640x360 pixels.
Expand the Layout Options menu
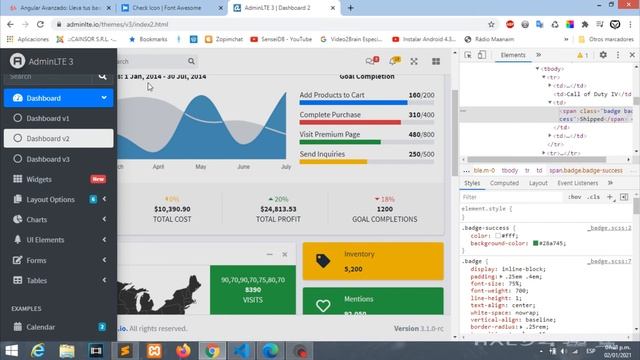[104, 199]
